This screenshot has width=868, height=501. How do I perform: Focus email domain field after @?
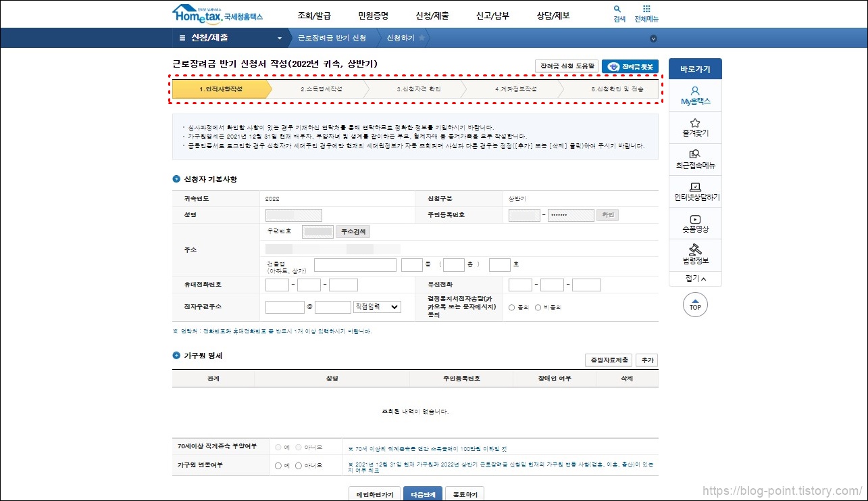tap(333, 307)
